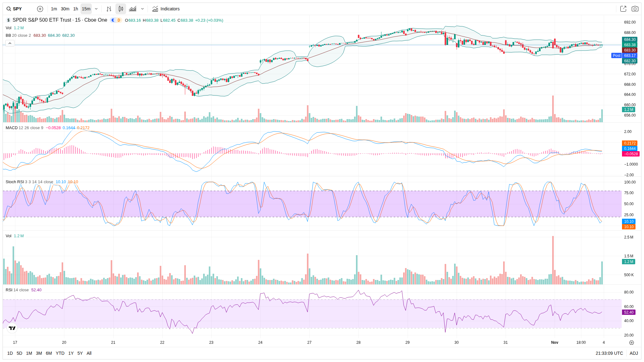Toggle the session D indicator badge
Viewport: 644px width, 362px height.
[x=119, y=20]
